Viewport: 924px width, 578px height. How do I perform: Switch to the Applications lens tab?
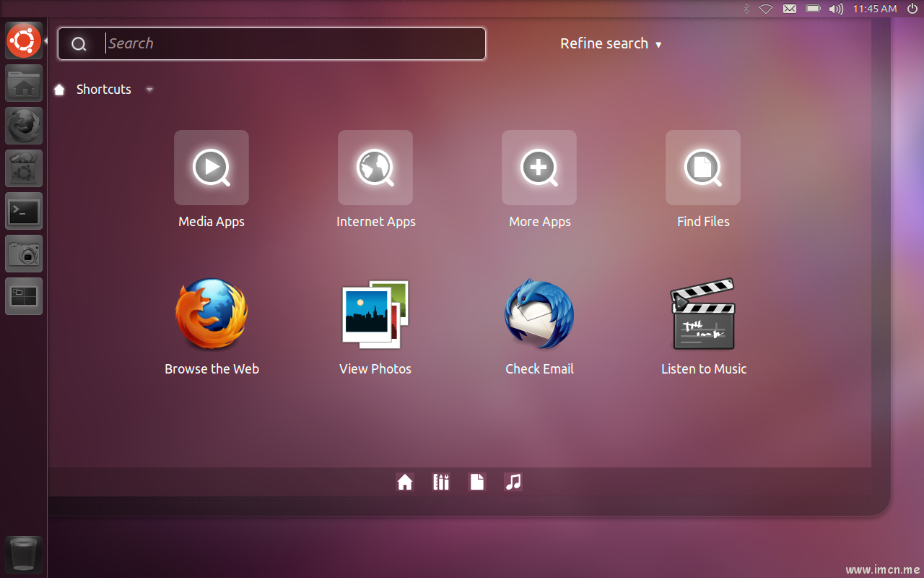pyautogui.click(x=441, y=482)
